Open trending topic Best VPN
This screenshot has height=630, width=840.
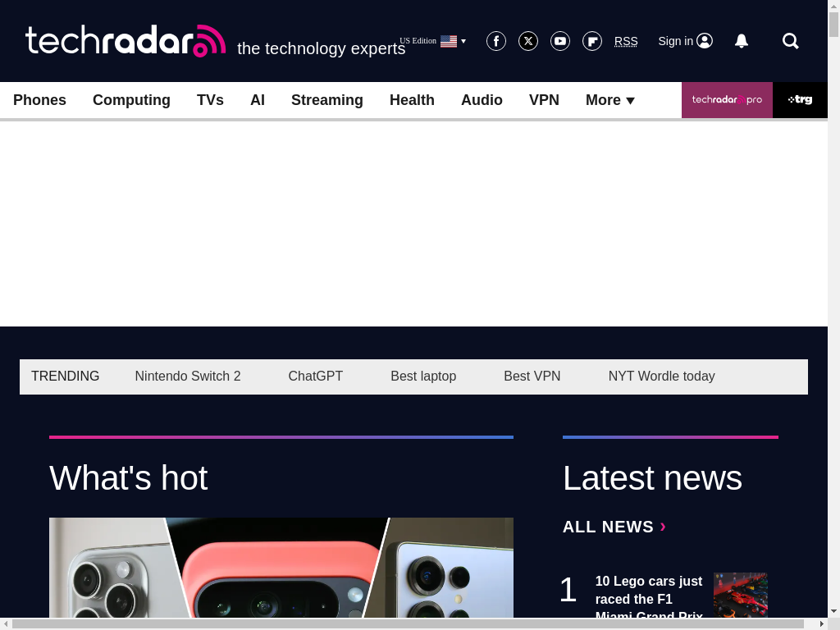[532, 376]
